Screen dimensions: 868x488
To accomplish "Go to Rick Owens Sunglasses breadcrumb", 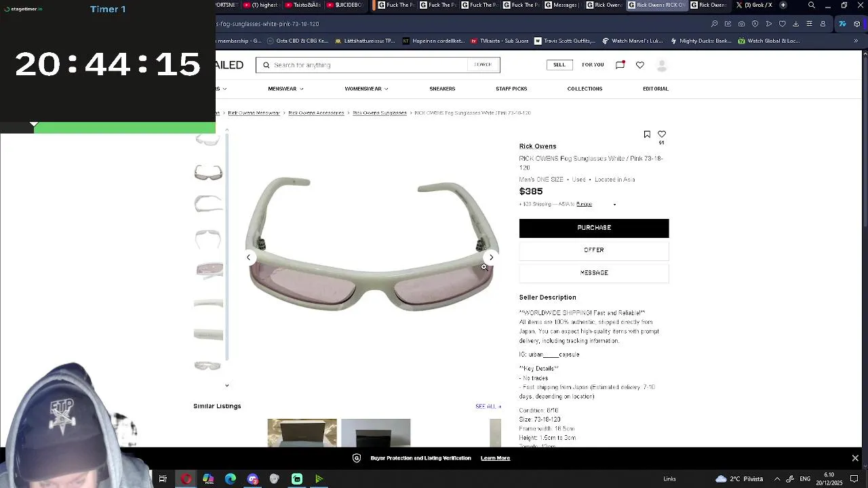I will click(x=380, y=113).
